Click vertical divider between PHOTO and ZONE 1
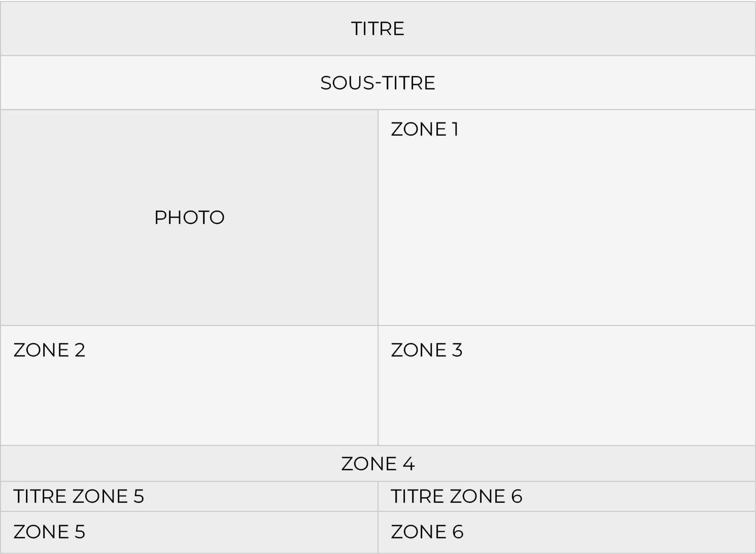Image resolution: width=756 pixels, height=554 pixels. [378, 217]
